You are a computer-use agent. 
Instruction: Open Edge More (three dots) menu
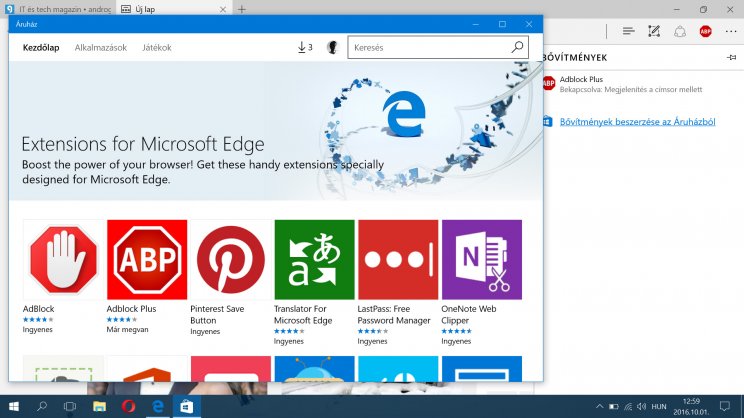click(x=731, y=31)
